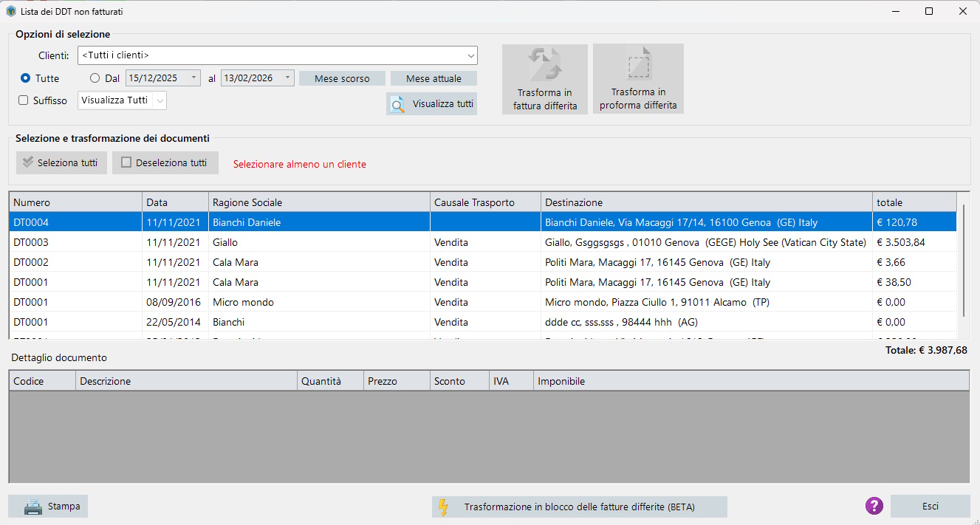Sort by the Ragione Sociale column header

(x=319, y=202)
